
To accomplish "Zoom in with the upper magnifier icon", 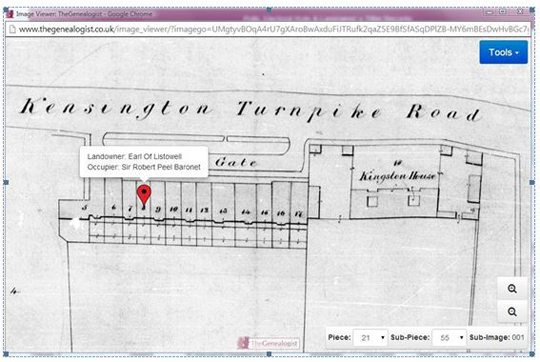I will click(x=512, y=289).
